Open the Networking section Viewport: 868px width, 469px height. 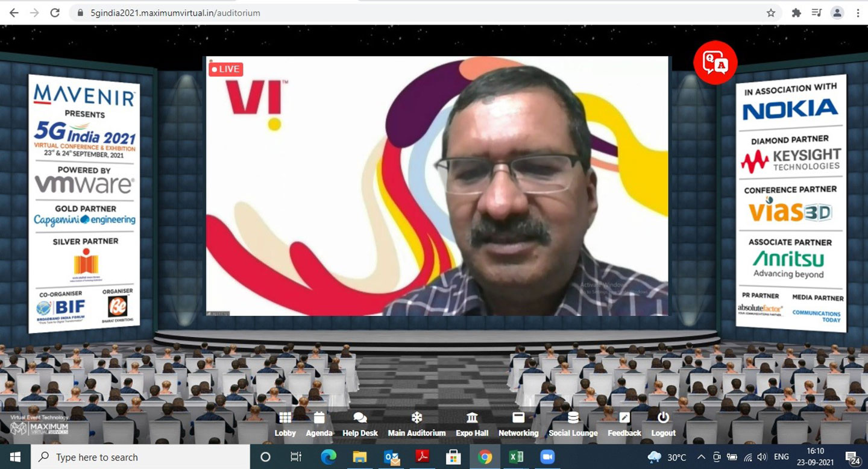pyautogui.click(x=518, y=424)
